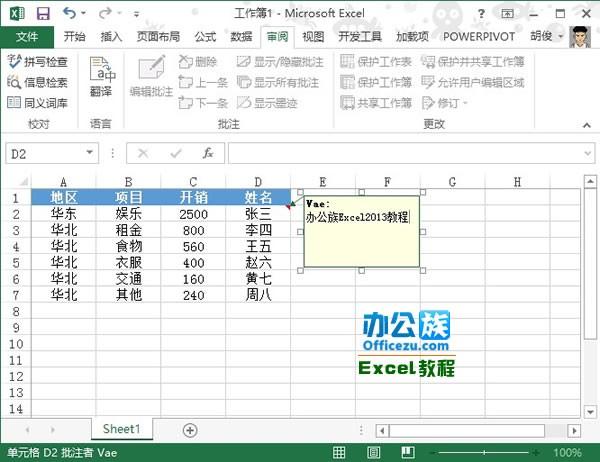
Task: Click the Excel application icon
Action: click(x=17, y=14)
